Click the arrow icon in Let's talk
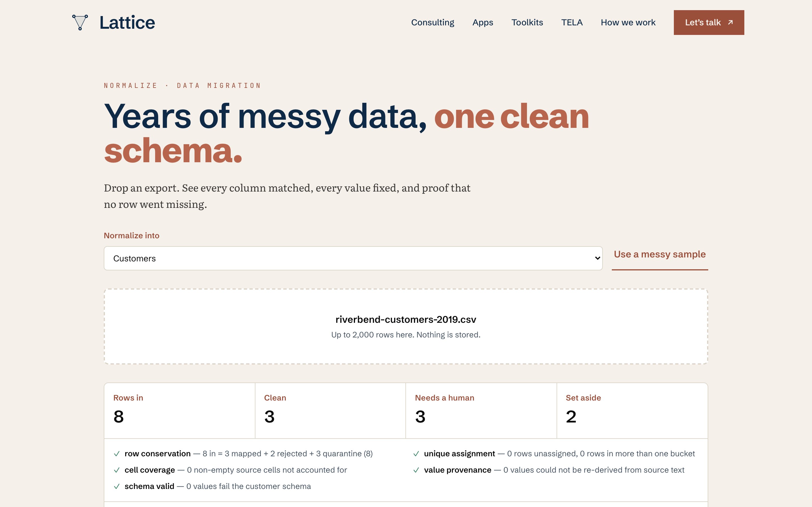 [x=730, y=23]
